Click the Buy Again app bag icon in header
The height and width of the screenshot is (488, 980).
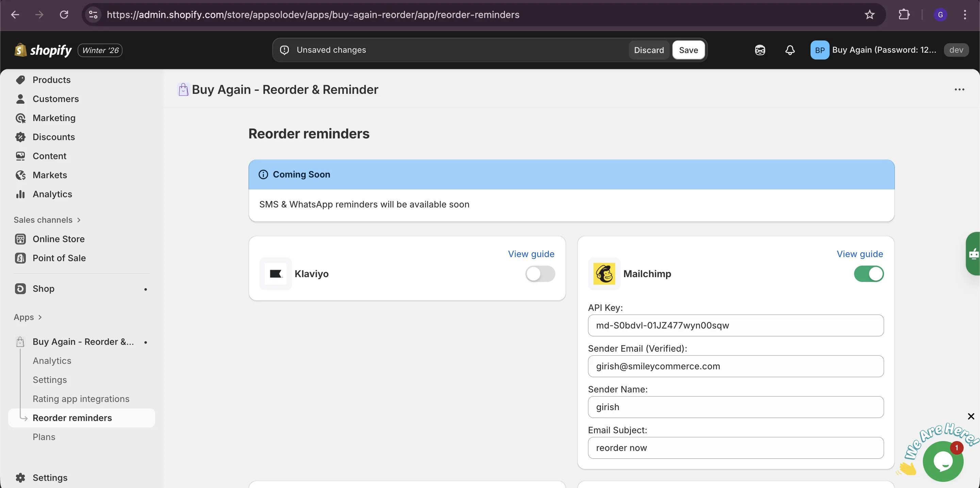(x=183, y=90)
